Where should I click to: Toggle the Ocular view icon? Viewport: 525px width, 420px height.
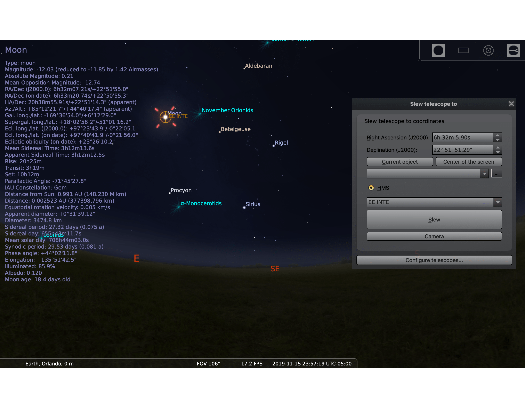coord(438,50)
